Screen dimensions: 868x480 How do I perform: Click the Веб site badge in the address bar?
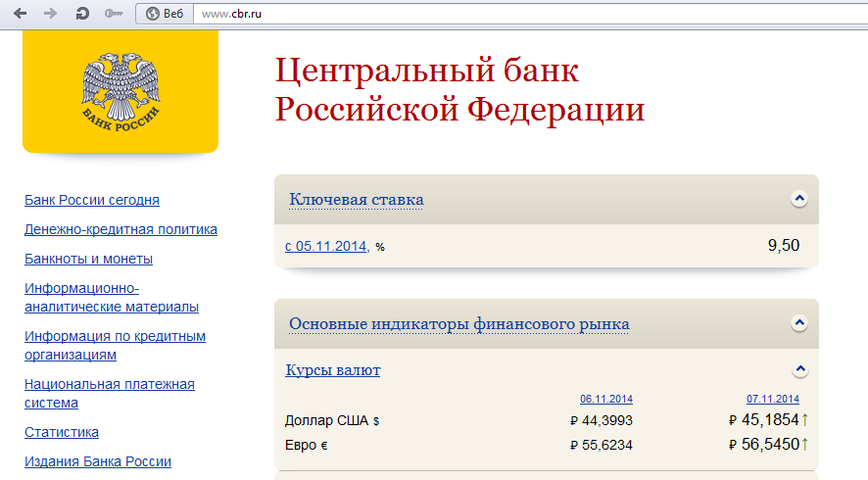pyautogui.click(x=165, y=14)
